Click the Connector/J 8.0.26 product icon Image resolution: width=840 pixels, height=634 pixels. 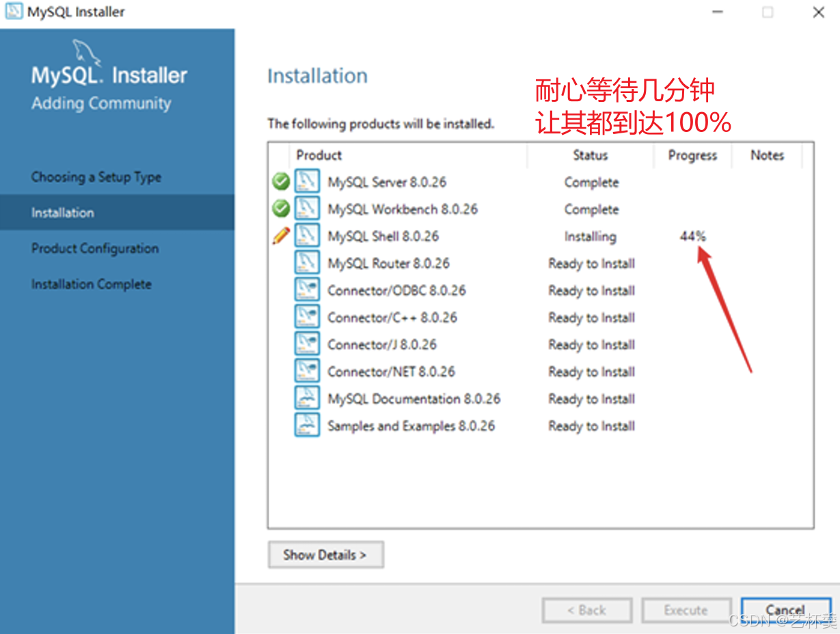click(x=307, y=344)
